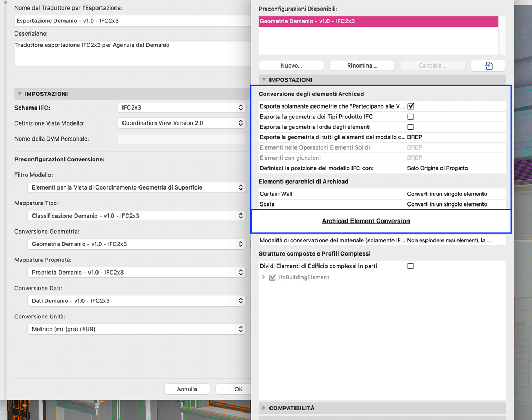The image size is (532, 420).
Task: Open the Filtro Modello dropdown
Action: 137,187
